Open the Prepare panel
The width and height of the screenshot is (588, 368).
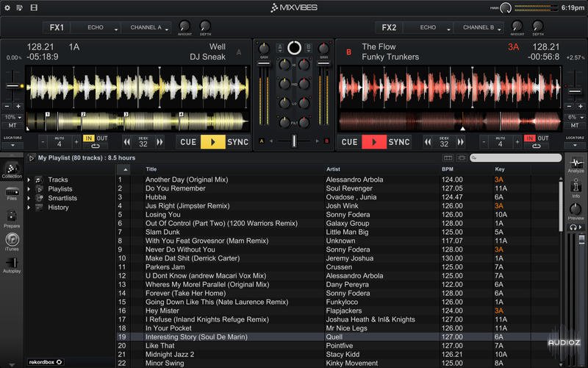point(12,219)
